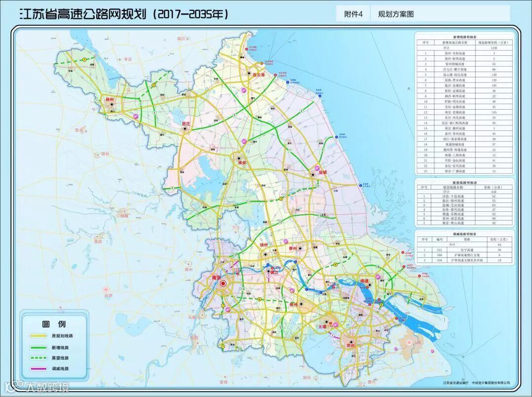Click the 合肥 city marker west of the province

(x=106, y=290)
